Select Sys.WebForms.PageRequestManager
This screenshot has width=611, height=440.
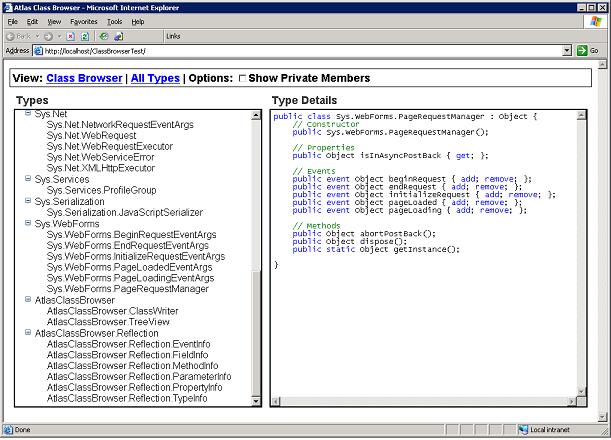[128, 289]
